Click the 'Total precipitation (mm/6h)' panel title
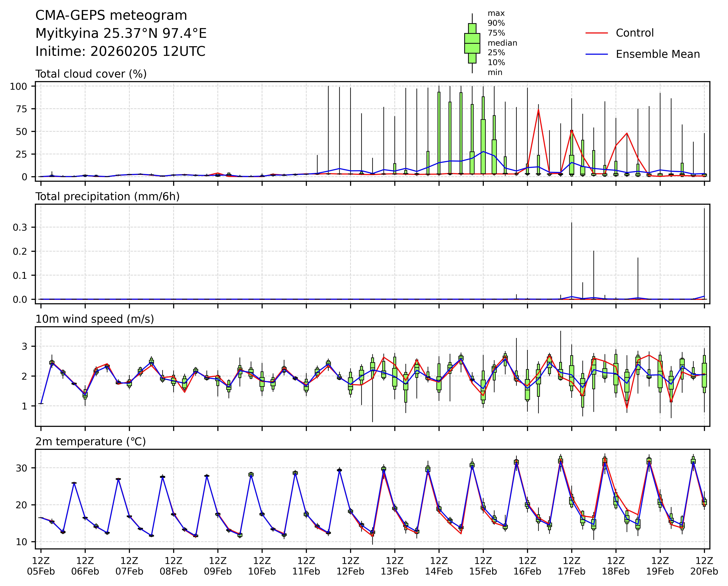 [x=107, y=196]
